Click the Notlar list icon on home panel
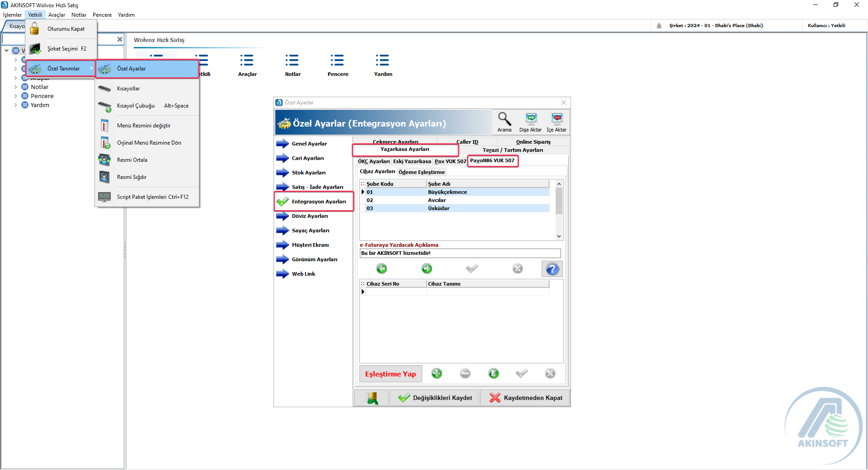Viewport: 868px width, 470px height. click(x=292, y=60)
